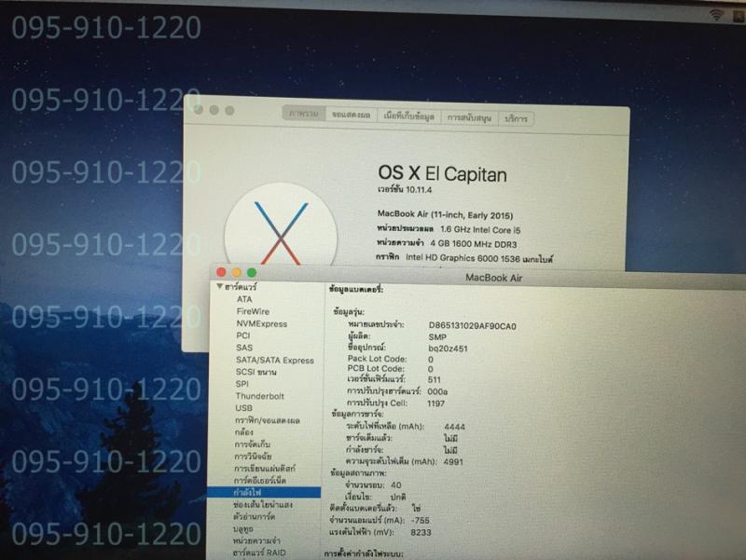Select กล้อง camera in the sidebar

(x=243, y=432)
